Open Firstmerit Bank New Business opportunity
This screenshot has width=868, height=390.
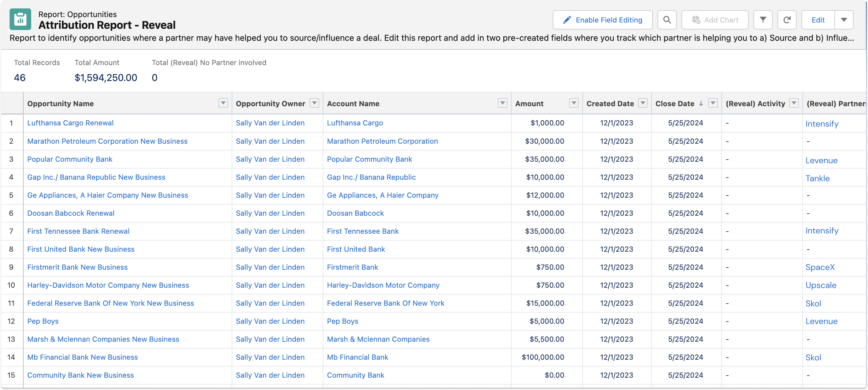(77, 267)
